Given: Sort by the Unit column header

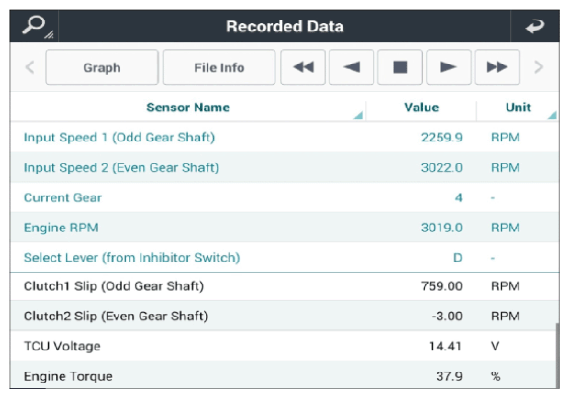Looking at the screenshot, I should pos(518,107).
